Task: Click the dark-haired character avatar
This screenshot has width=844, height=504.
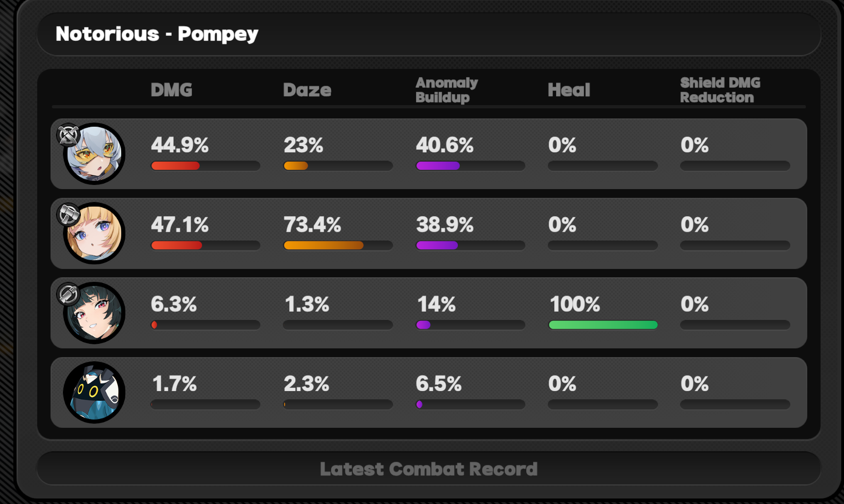Action: coord(94,313)
